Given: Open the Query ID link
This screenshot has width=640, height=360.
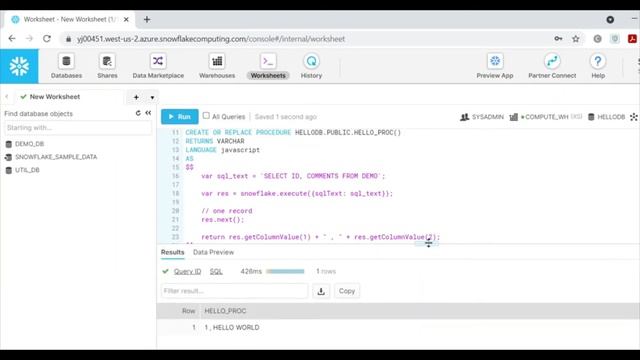Looking at the screenshot, I should pyautogui.click(x=187, y=271).
